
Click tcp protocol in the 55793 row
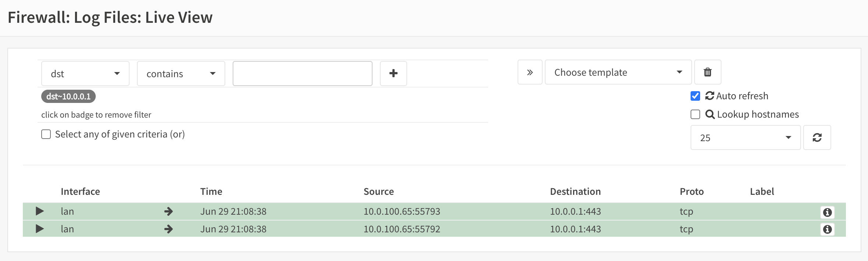(687, 211)
